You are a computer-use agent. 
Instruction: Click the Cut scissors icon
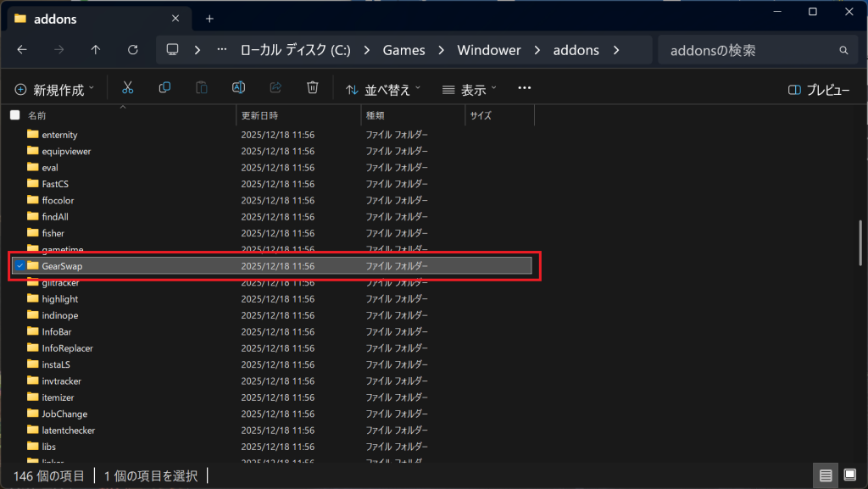[x=127, y=88]
